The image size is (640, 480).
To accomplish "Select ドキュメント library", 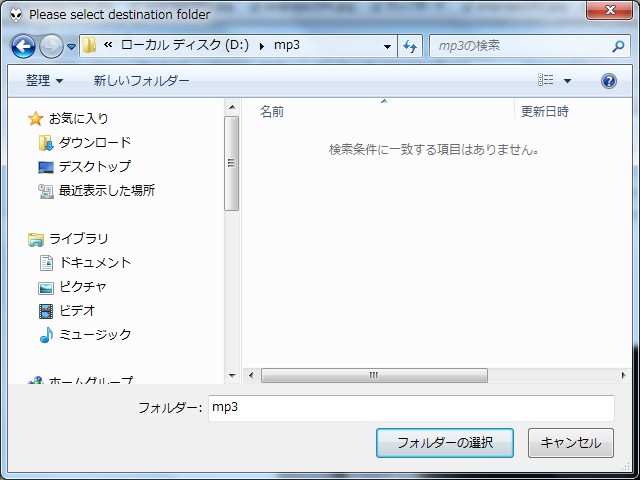I will pos(94,263).
